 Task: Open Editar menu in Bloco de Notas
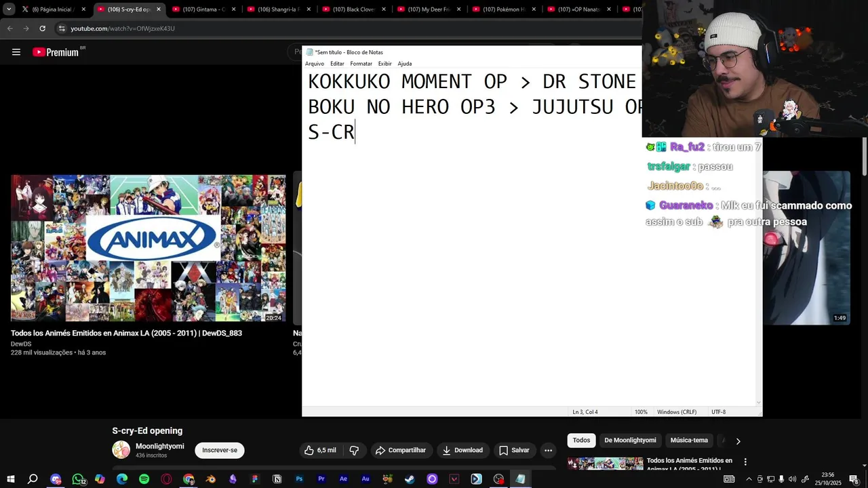tap(337, 64)
